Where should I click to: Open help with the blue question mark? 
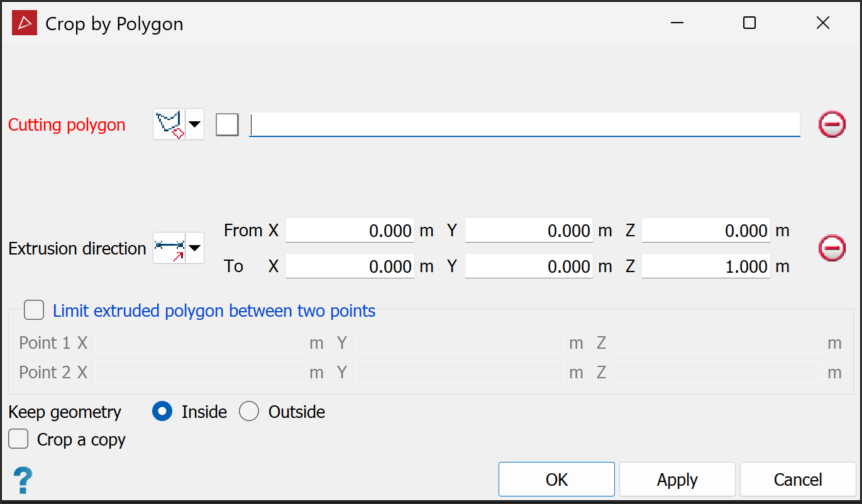click(23, 481)
